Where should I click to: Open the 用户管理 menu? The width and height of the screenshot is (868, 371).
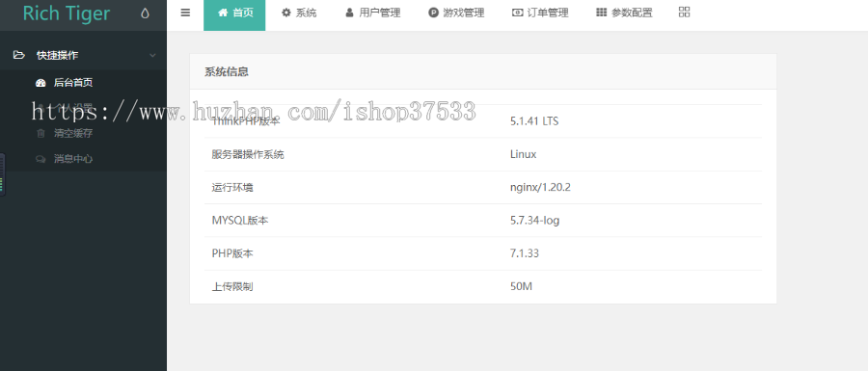[372, 13]
